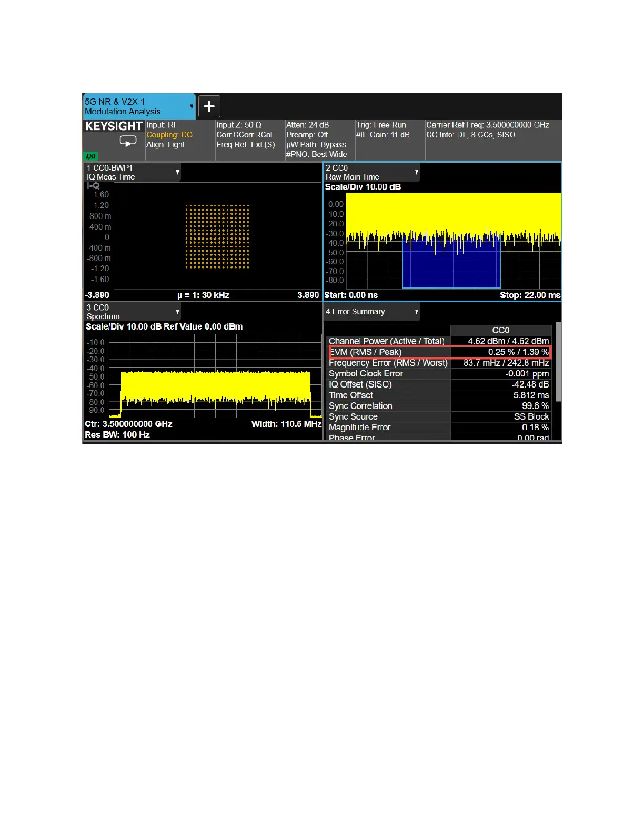Expand the CC0-BWP1 IQ Meas Time window selector

[x=177, y=172]
